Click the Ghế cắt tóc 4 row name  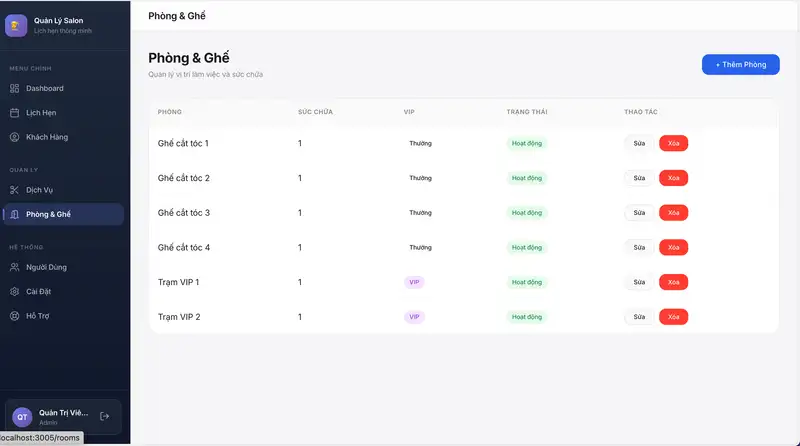[x=184, y=247]
